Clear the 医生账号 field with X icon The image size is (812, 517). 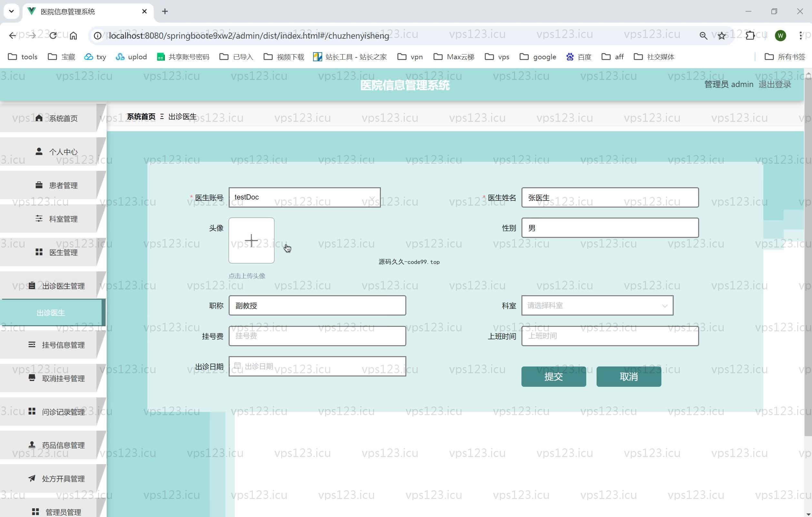coord(371,198)
